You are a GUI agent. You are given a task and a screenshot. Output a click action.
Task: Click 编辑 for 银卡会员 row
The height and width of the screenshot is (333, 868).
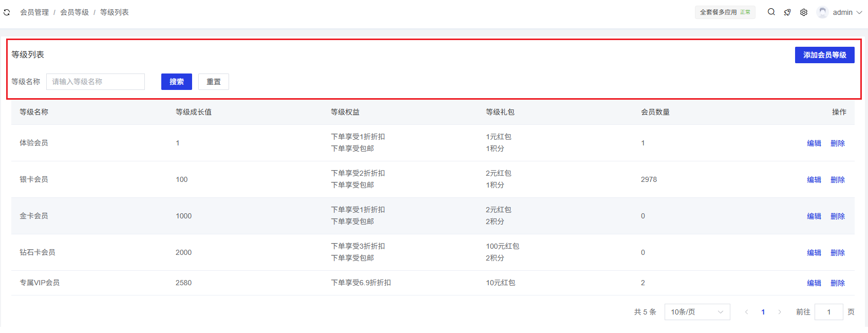pos(814,180)
